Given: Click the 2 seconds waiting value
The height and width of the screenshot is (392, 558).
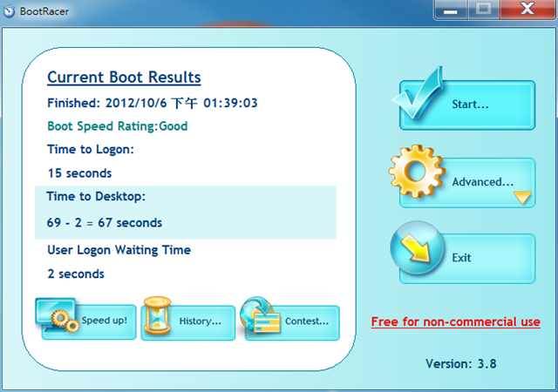Looking at the screenshot, I should click(x=76, y=274).
